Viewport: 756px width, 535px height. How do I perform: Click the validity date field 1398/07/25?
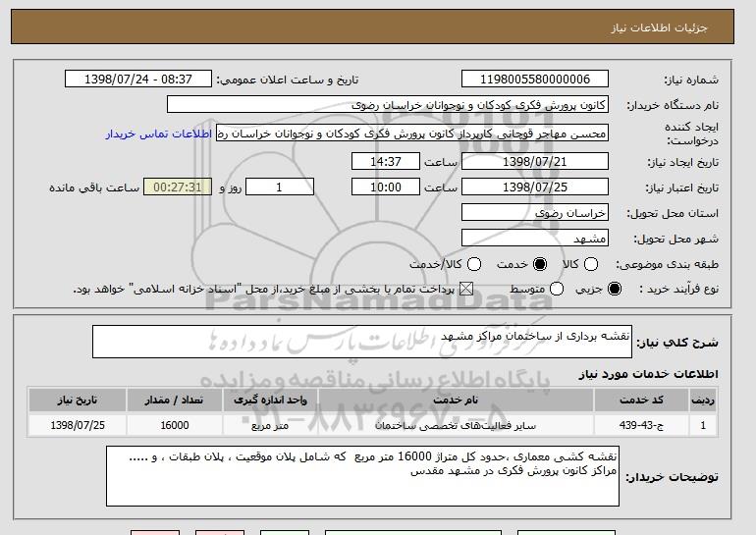click(535, 187)
